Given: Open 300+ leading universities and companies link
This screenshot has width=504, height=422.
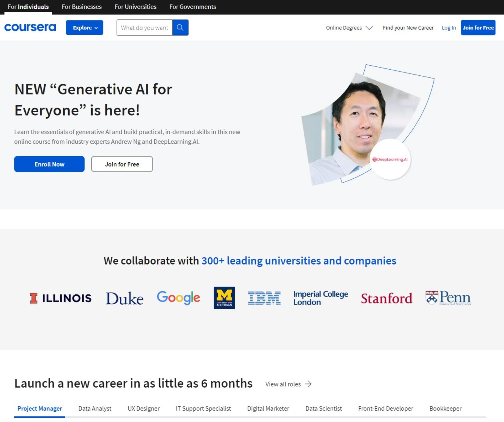Looking at the screenshot, I should [x=299, y=261].
